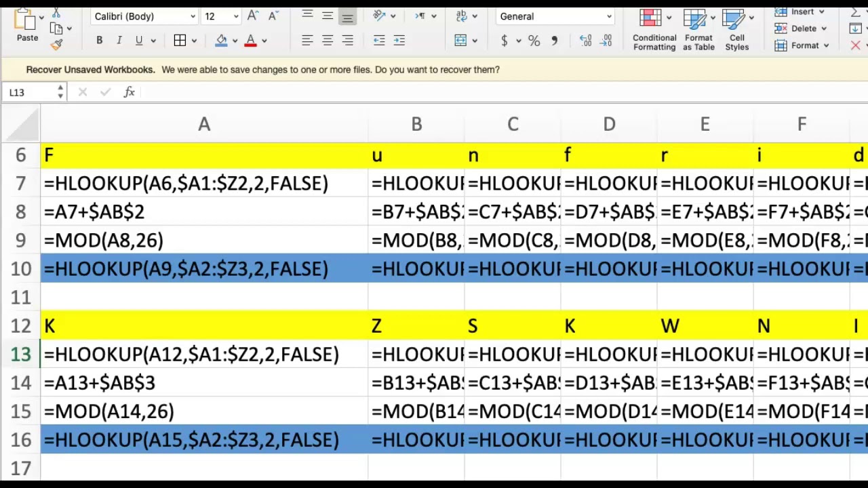Open Cell Styles gallery
Screen dimensions: 868x488
737,29
